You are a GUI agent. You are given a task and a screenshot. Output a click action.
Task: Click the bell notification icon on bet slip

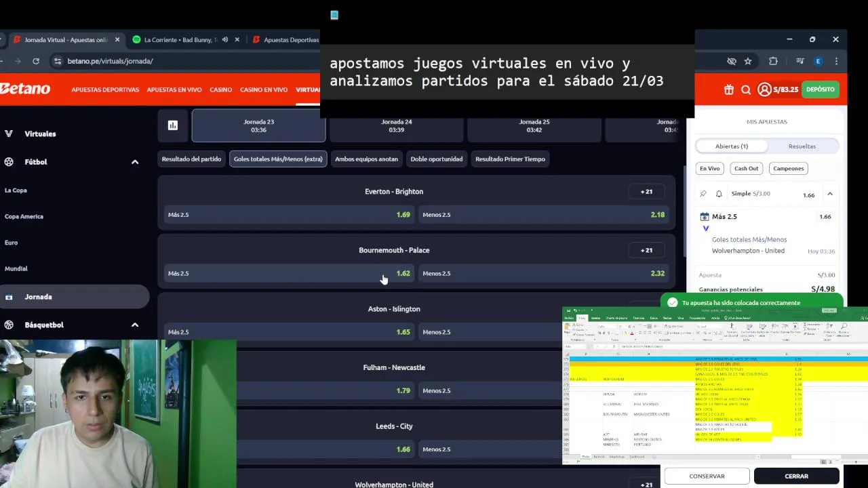click(x=719, y=194)
